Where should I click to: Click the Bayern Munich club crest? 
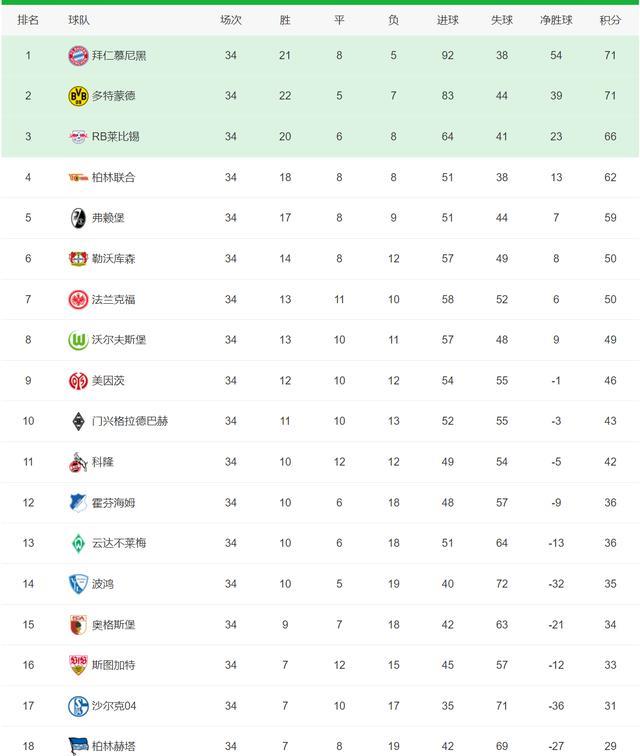click(78, 55)
